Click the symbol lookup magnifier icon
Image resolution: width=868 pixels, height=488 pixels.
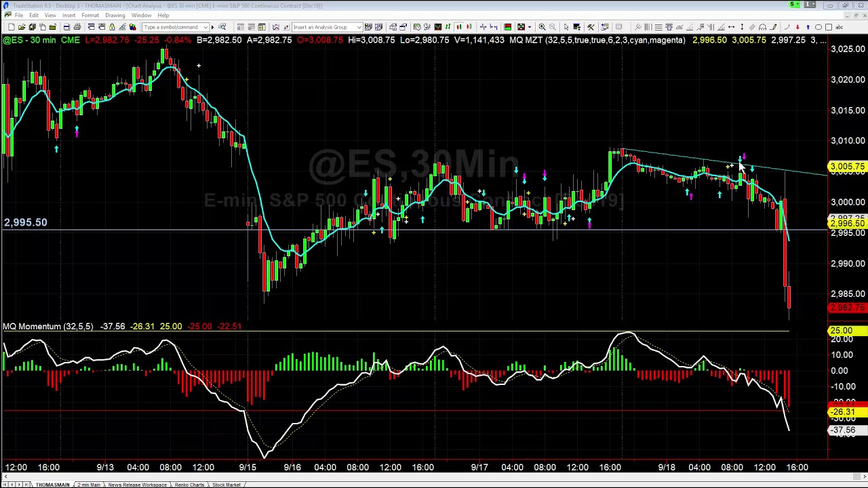222,27
